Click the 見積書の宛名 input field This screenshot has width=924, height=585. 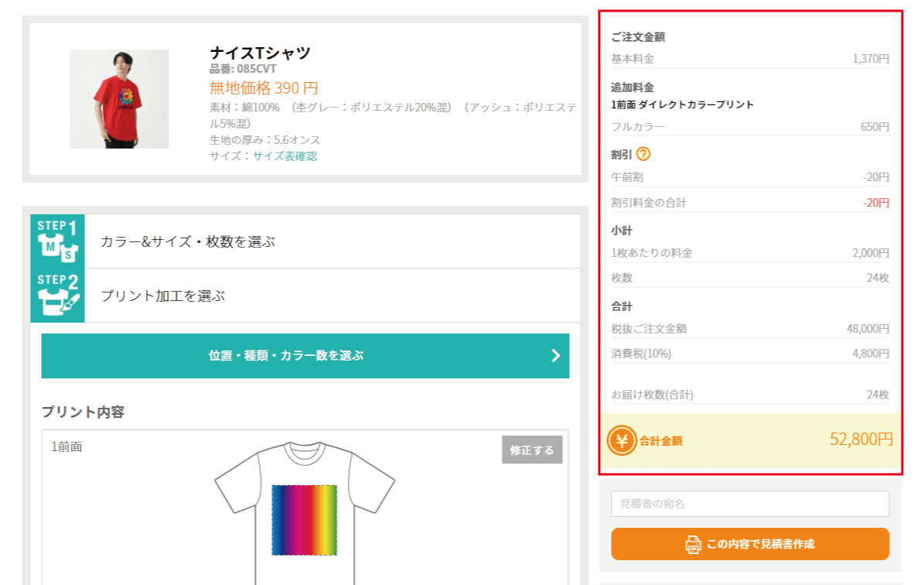coord(749,504)
